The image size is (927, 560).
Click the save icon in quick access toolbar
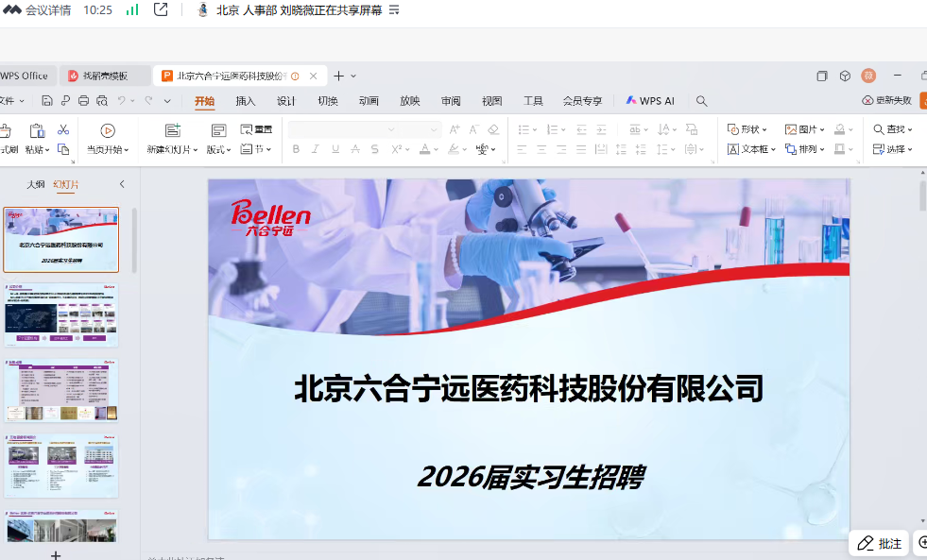pyautogui.click(x=47, y=101)
